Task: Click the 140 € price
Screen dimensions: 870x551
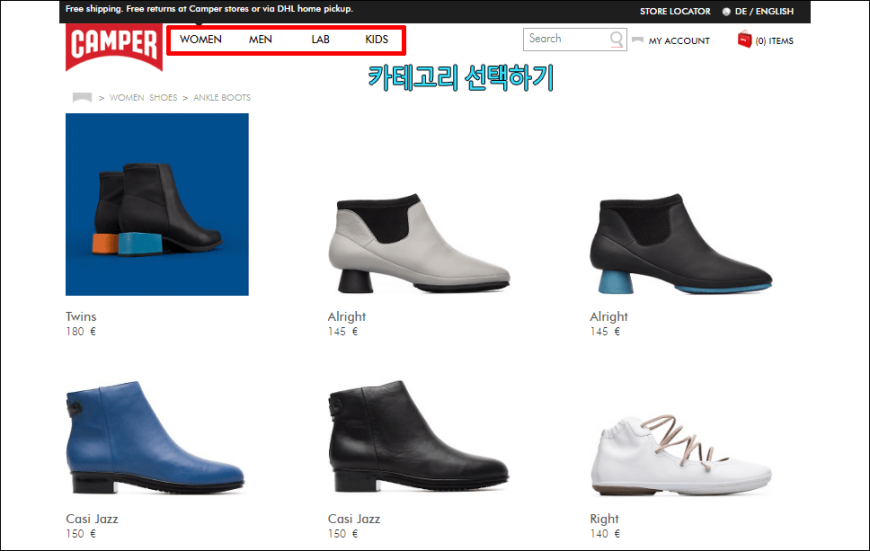Action: 605,534
